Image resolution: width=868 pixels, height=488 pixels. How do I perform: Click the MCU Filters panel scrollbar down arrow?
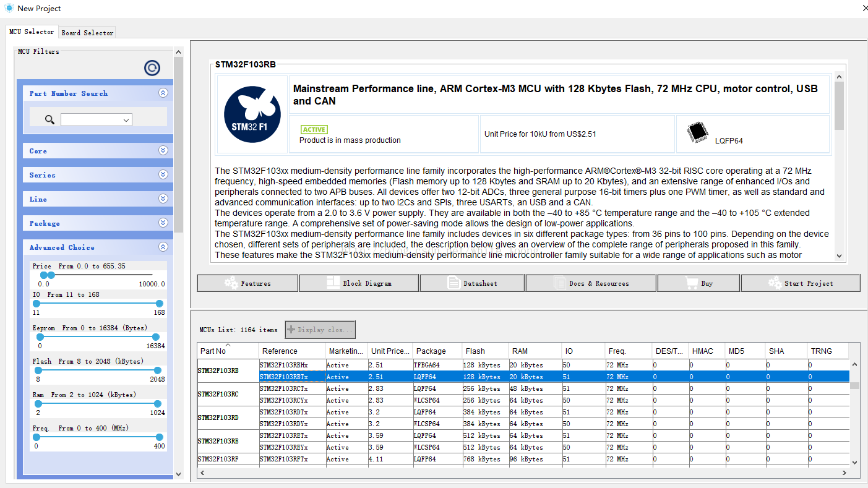tap(178, 474)
